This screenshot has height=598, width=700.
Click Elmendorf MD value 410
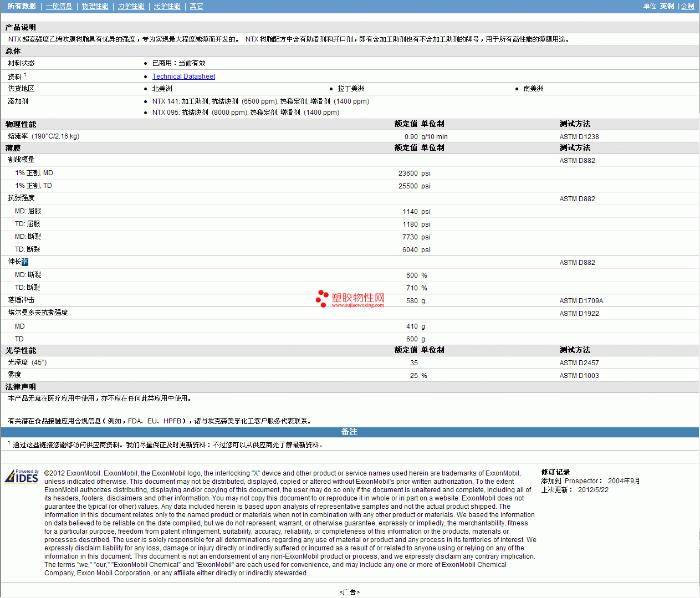pos(412,326)
